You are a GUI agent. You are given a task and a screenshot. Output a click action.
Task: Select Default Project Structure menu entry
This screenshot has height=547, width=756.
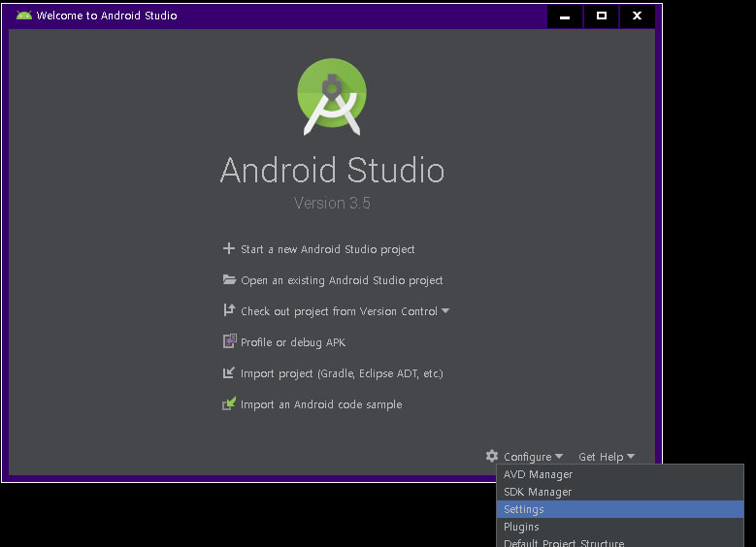pos(620,541)
